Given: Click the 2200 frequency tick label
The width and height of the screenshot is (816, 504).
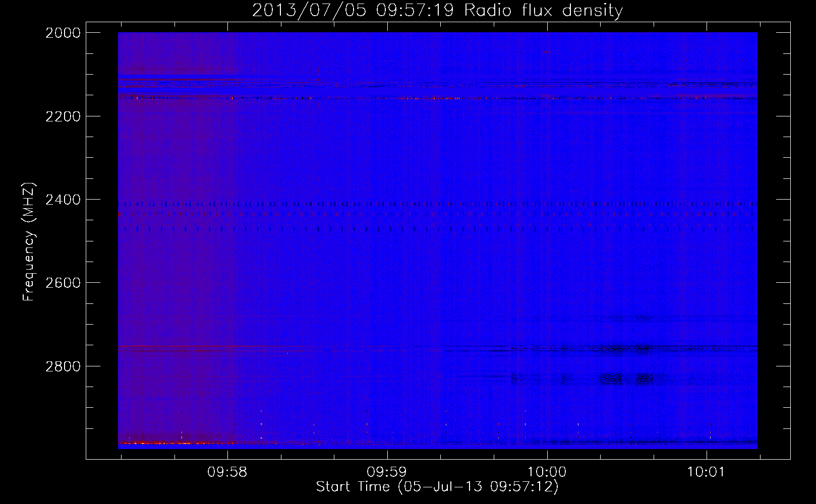Looking at the screenshot, I should click(63, 116).
